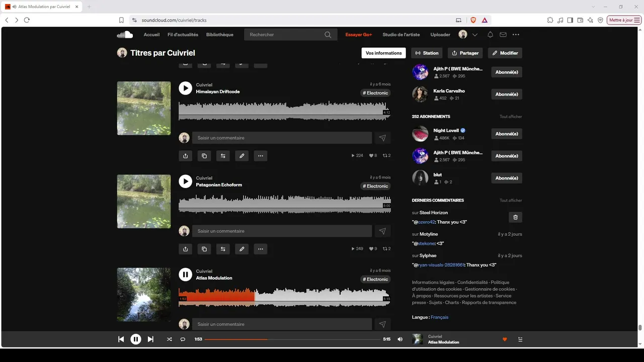Screen dimensions: 644x362
Task: Mute the player volume
Action: point(400,339)
